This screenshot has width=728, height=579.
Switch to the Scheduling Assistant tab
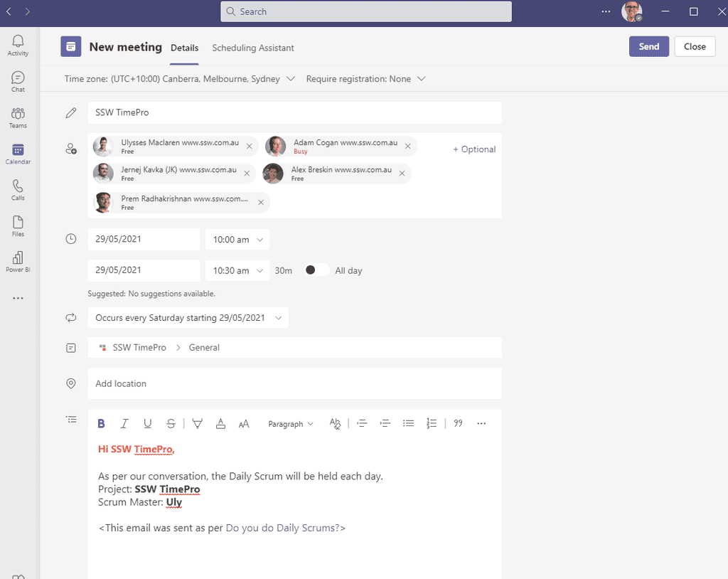coord(253,48)
